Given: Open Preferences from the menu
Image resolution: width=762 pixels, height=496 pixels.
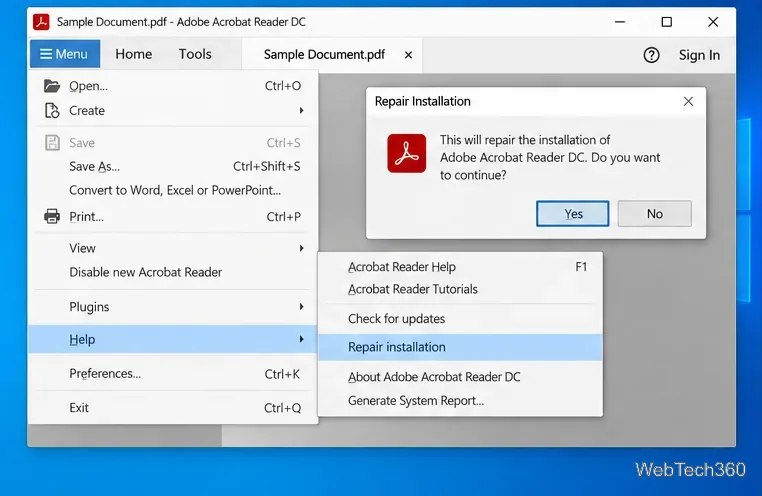Looking at the screenshot, I should (173, 374).
